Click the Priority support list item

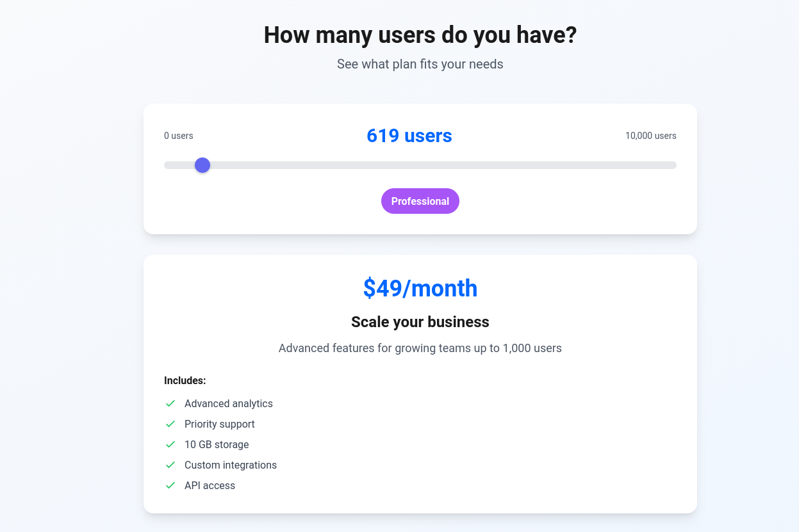219,424
